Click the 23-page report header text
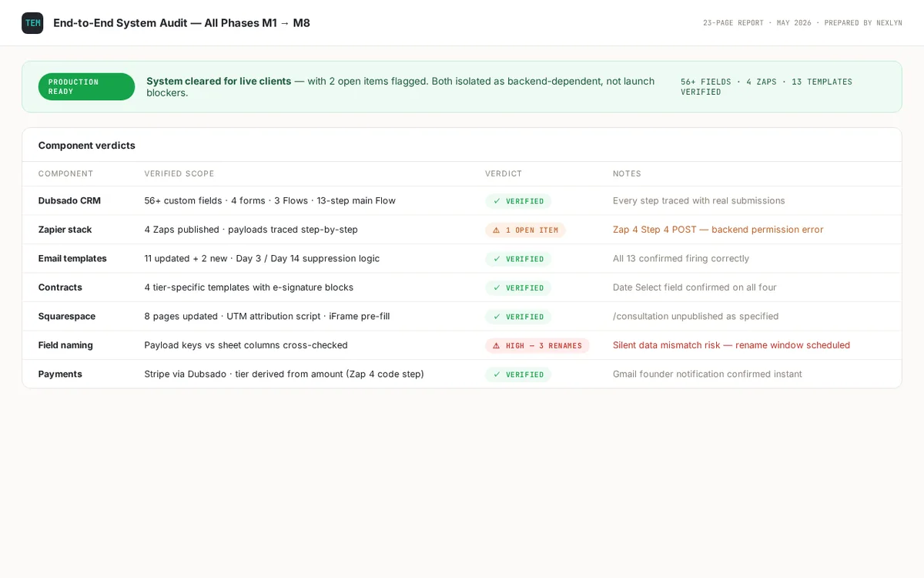Screen dimensions: 924x578 click(x=802, y=23)
